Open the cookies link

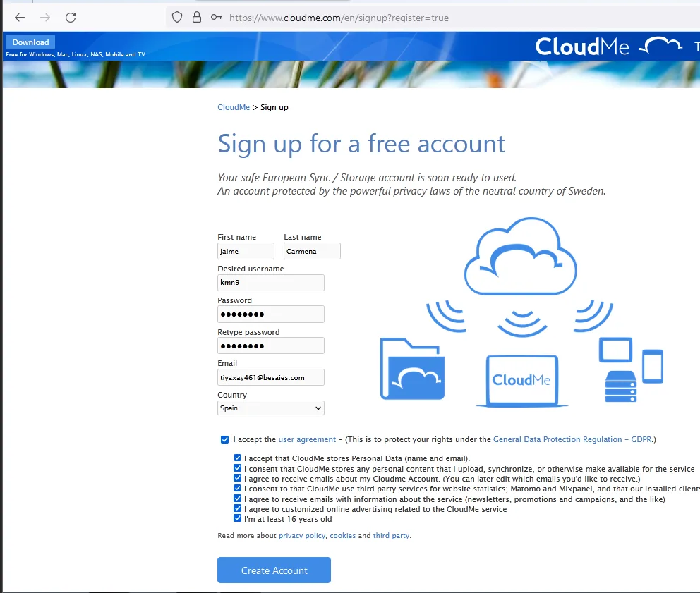[x=342, y=535]
